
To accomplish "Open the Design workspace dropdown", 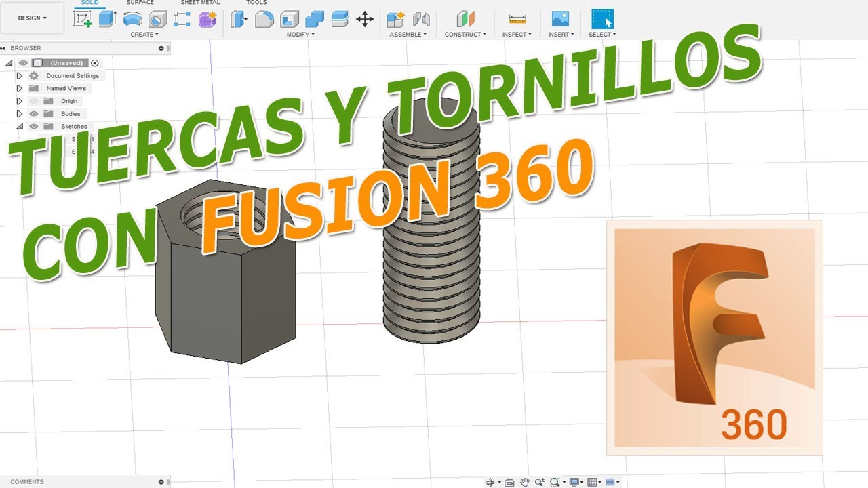I will click(33, 18).
